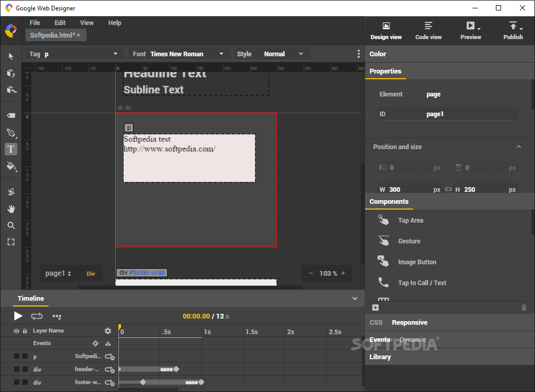Toggle loop playback in timeline

37,316
